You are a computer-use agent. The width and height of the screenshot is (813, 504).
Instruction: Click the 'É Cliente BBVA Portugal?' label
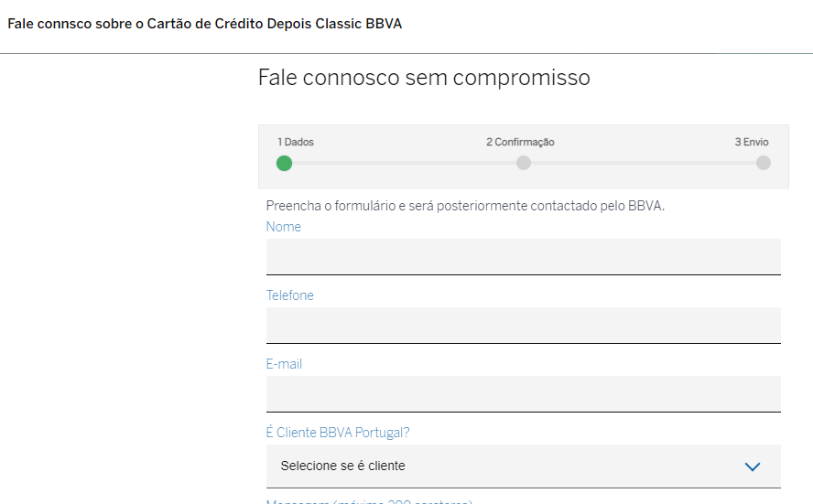338,433
